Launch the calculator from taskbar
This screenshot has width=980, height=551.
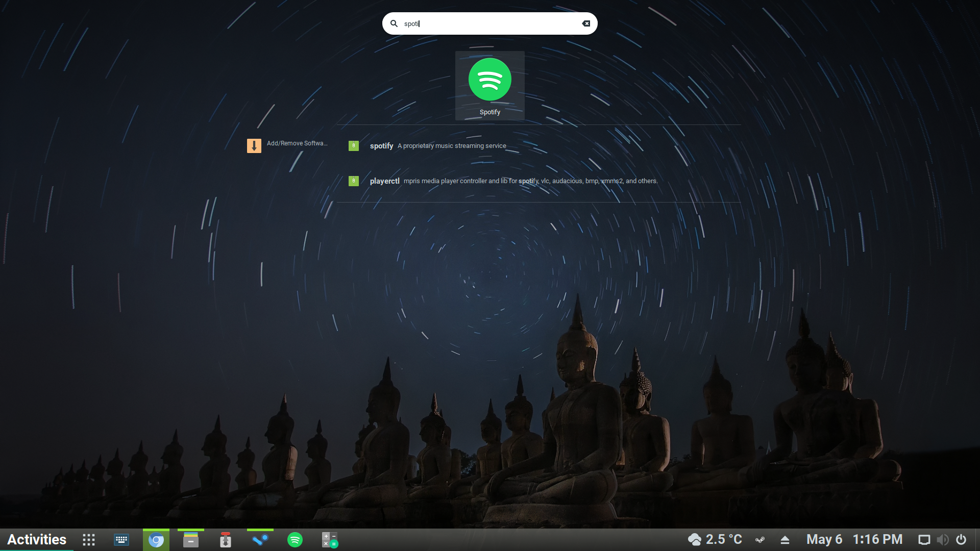[x=330, y=540]
